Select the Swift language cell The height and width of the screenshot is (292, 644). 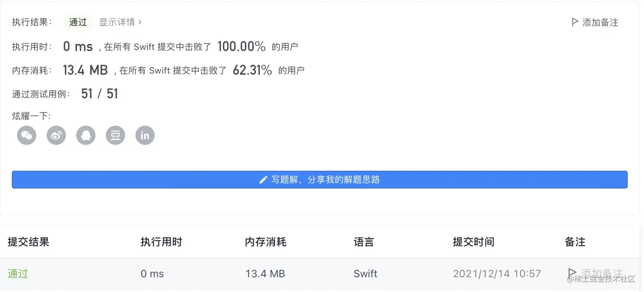[365, 274]
